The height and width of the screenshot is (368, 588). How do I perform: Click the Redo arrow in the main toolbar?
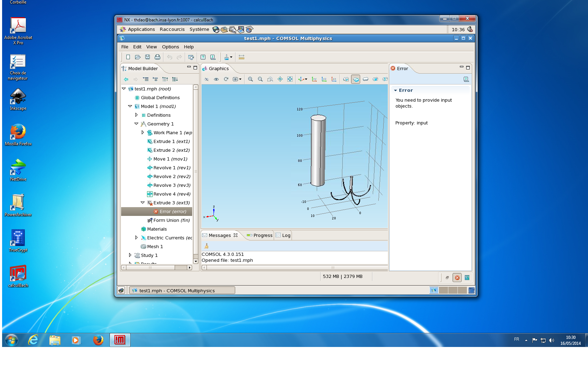179,57
